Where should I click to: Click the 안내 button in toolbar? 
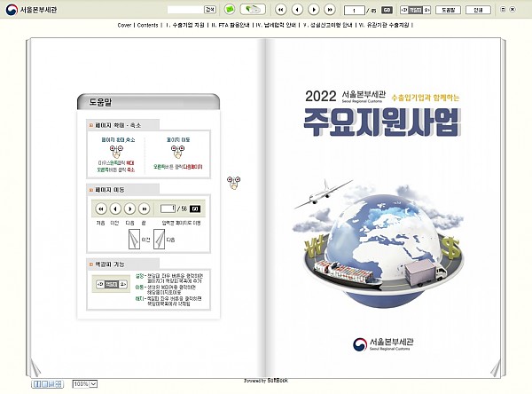pos(478,10)
